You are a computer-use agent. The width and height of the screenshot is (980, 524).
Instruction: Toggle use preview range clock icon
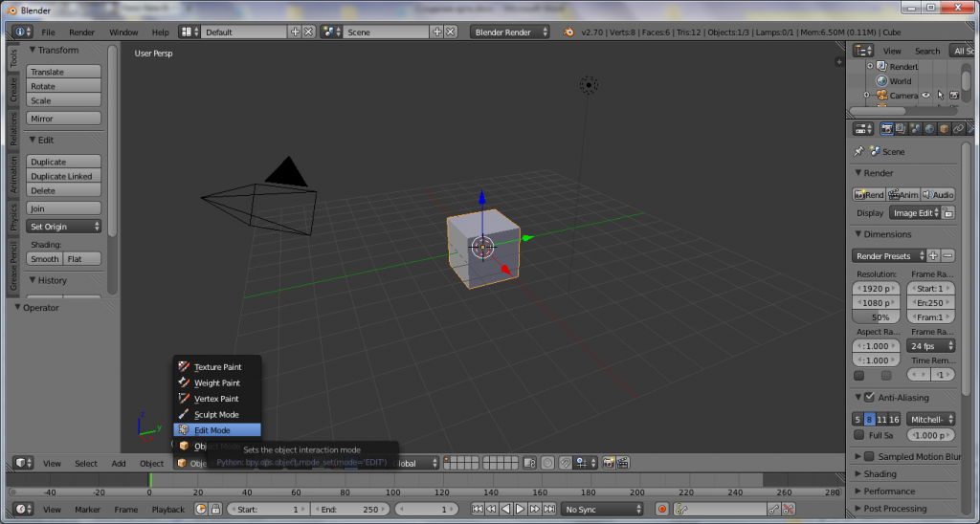pyautogui.click(x=201, y=509)
